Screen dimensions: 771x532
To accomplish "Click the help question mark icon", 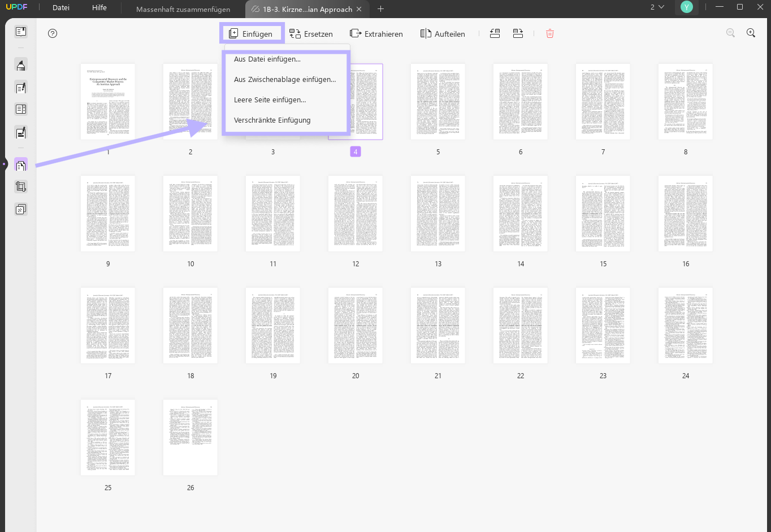I will [x=53, y=33].
